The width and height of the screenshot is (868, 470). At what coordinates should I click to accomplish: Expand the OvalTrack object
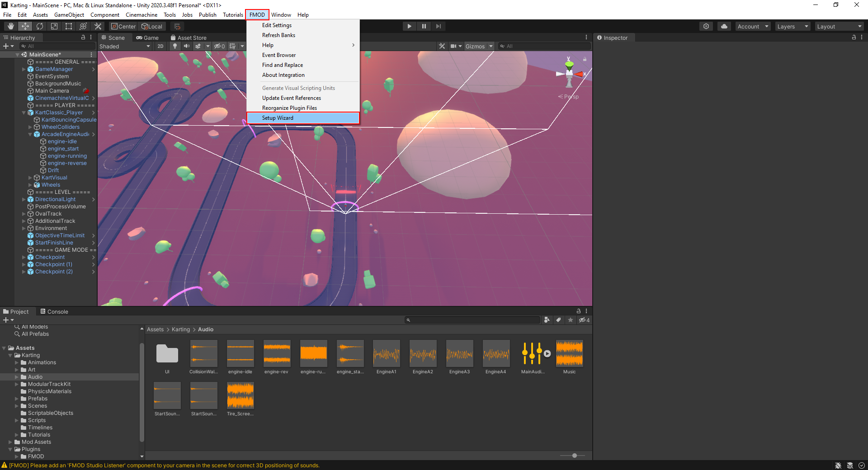(x=24, y=214)
